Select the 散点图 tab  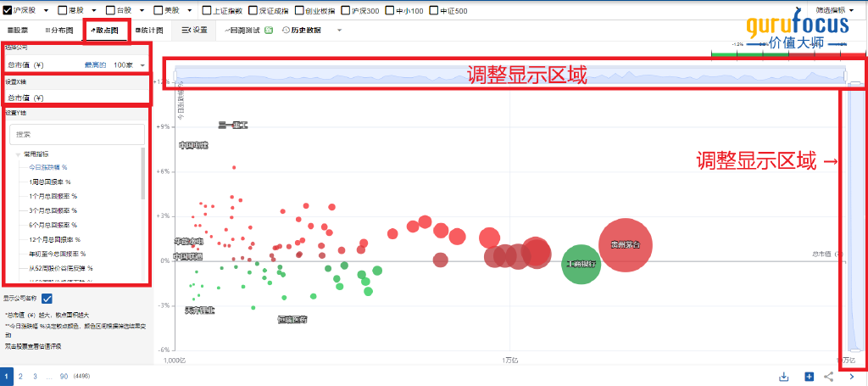tap(104, 31)
